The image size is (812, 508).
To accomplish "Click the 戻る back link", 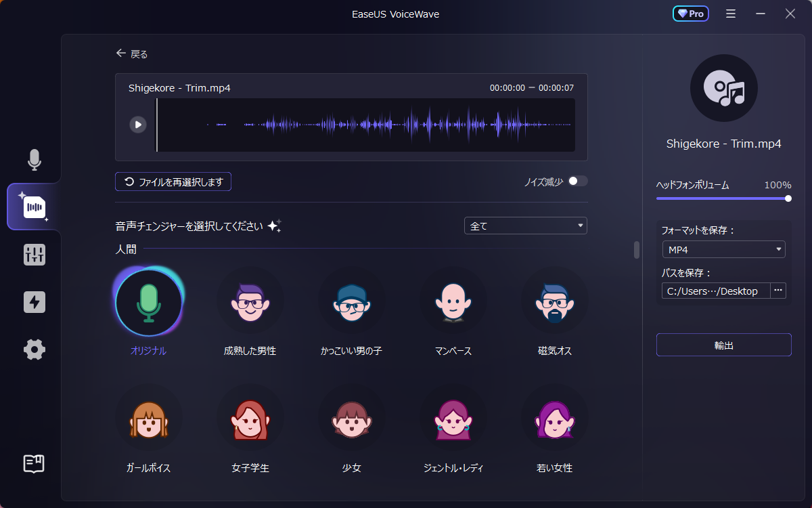I will [132, 54].
